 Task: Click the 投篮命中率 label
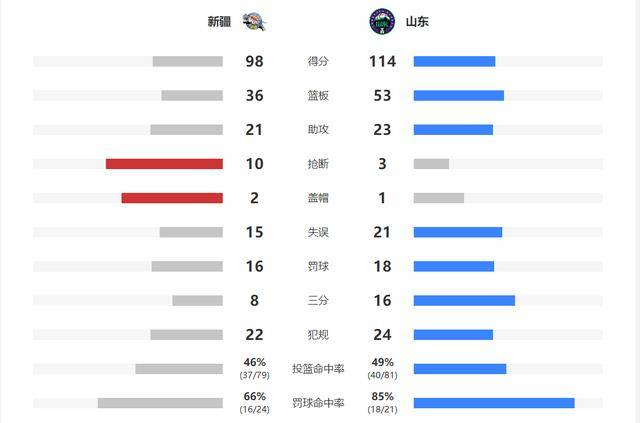318,369
